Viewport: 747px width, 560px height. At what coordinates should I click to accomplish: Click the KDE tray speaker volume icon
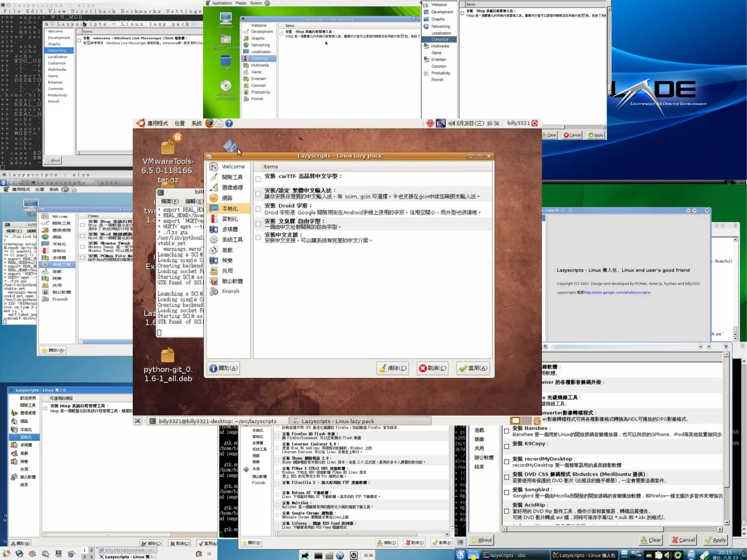click(x=667, y=555)
